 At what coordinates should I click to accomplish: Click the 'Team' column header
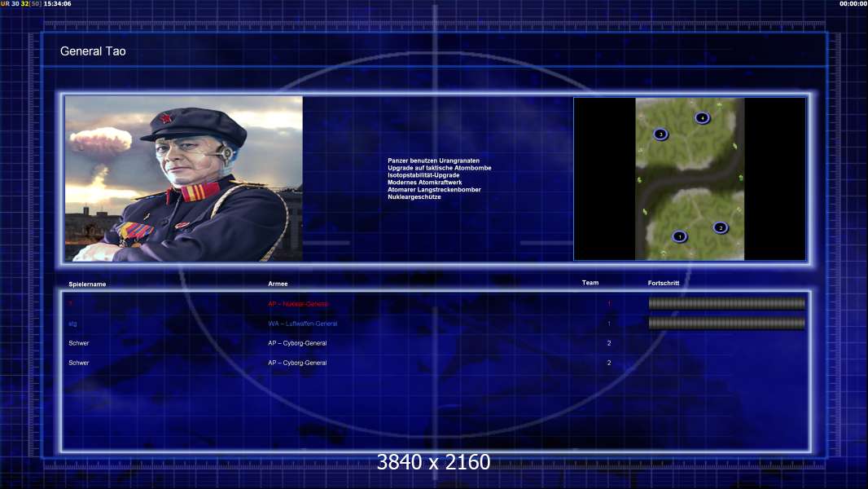[x=590, y=283]
